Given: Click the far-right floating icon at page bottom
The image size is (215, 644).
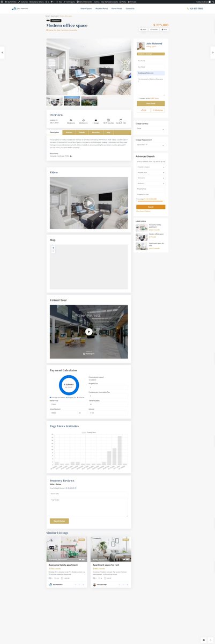Looking at the screenshot, I should 211,640.
